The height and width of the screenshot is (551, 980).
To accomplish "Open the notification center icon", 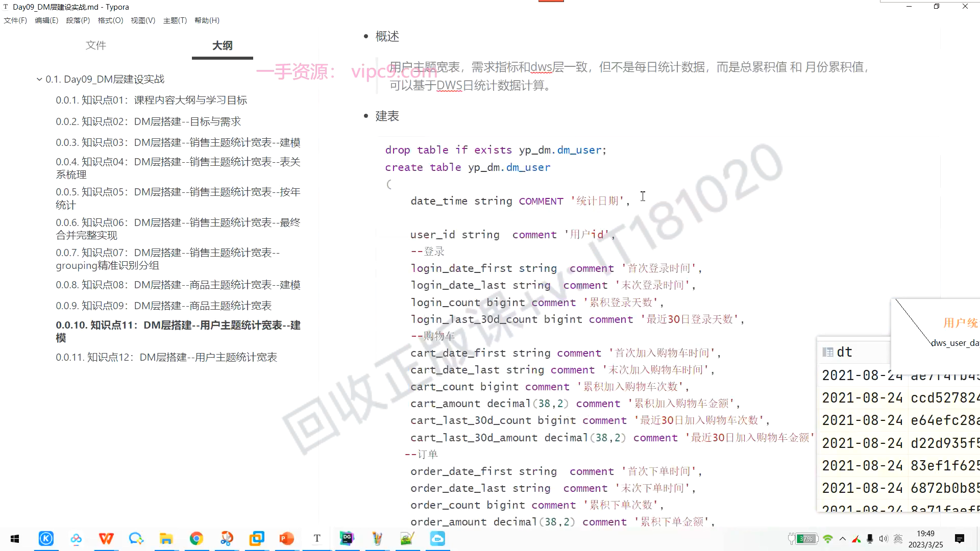I will [x=960, y=539].
